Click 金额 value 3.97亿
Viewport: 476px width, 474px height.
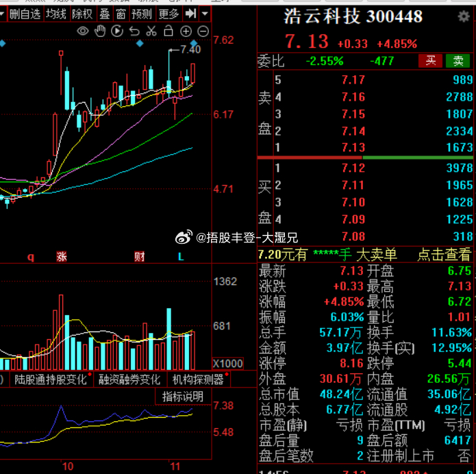345,348
